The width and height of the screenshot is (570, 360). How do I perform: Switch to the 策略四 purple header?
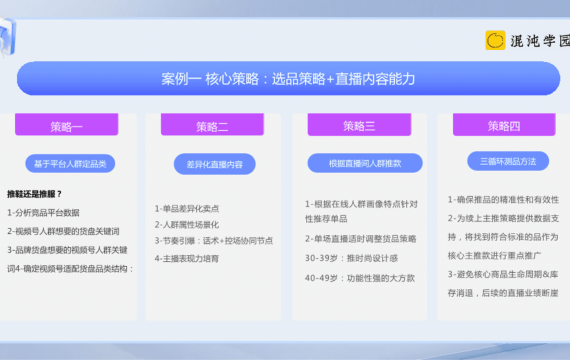[x=504, y=125]
